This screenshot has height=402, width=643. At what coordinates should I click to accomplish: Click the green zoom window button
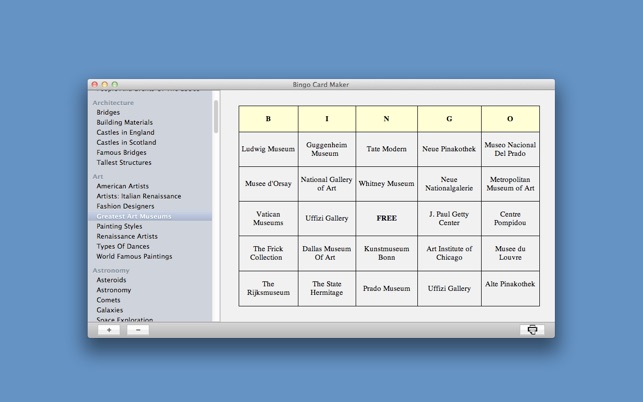point(115,85)
